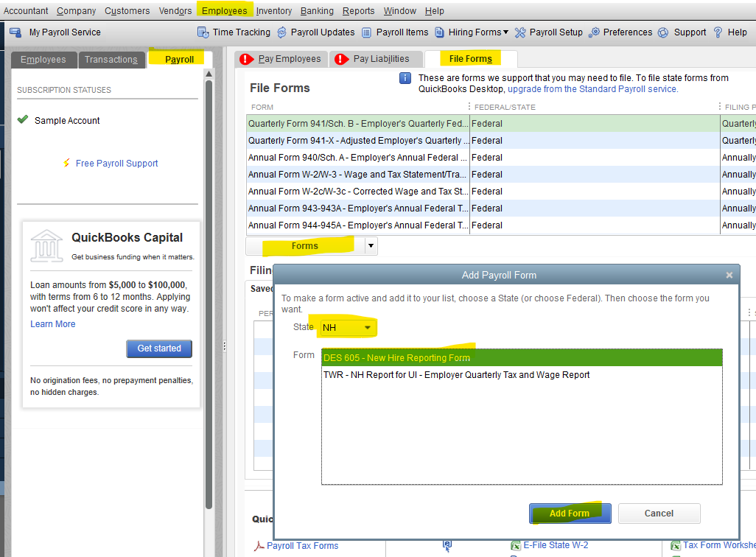Click the Preferences gear icon
The height and width of the screenshot is (557, 756).
[595, 32]
